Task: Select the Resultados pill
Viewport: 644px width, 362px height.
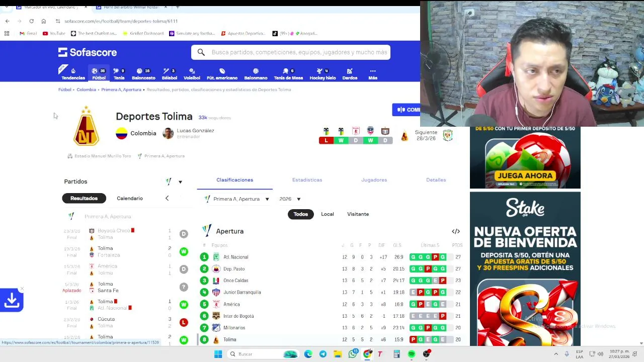Action: (x=84, y=198)
